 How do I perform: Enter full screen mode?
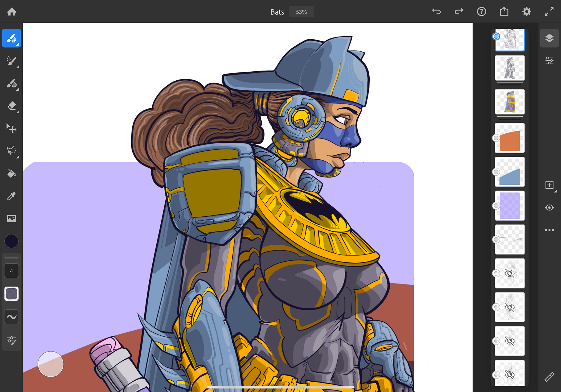pos(549,12)
